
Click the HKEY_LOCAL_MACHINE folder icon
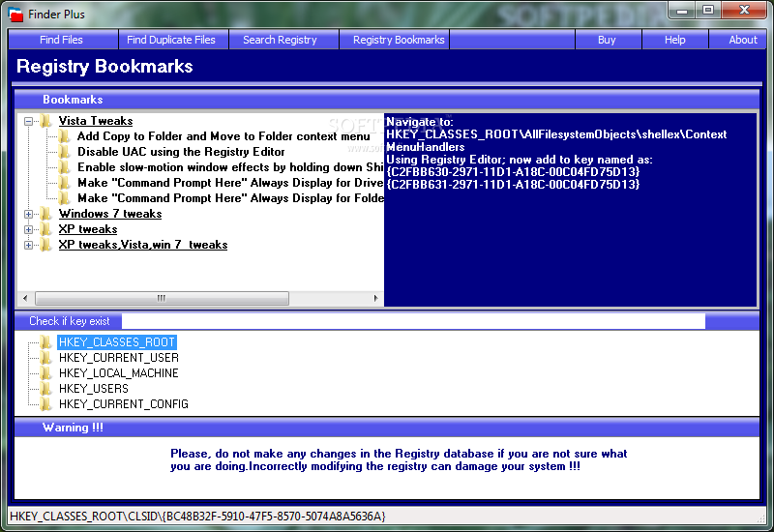tap(45, 373)
